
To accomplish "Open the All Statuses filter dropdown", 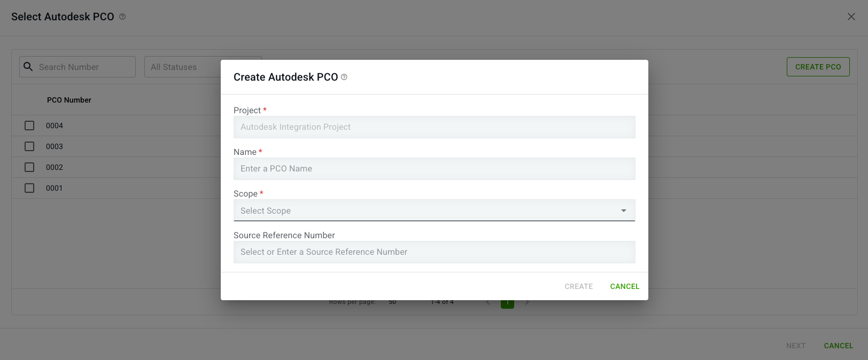I will tap(182, 67).
